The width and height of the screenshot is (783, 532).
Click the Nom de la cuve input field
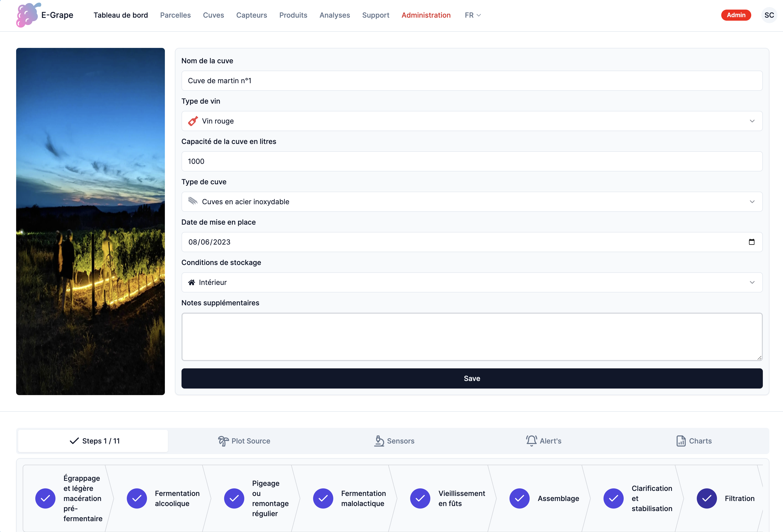pyautogui.click(x=472, y=80)
